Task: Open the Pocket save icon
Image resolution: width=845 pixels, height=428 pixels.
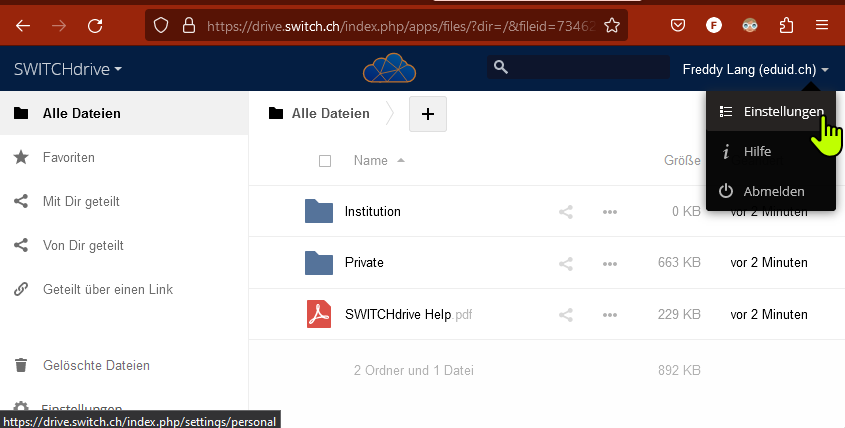Action: pos(678,25)
